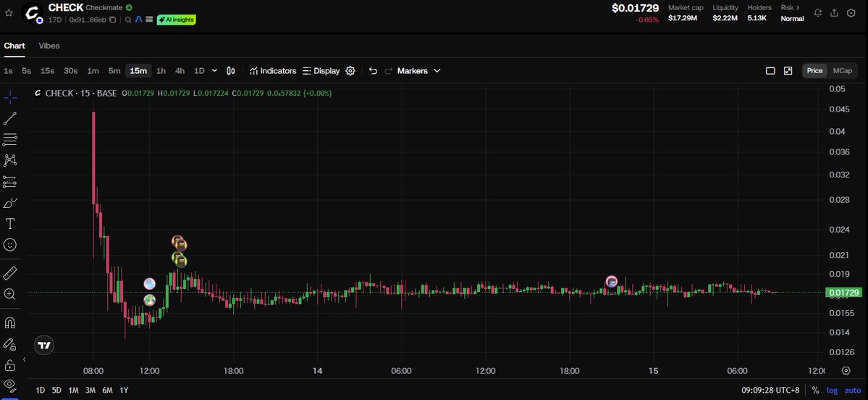This screenshot has width=868, height=400.
Task: Set chart range to 1M
Action: click(x=73, y=390)
